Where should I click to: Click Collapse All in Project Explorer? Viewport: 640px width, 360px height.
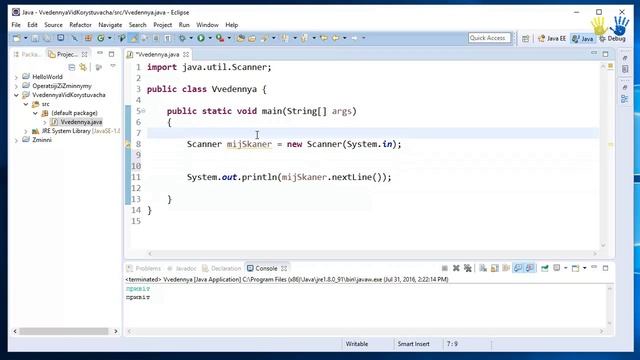click(x=71, y=67)
